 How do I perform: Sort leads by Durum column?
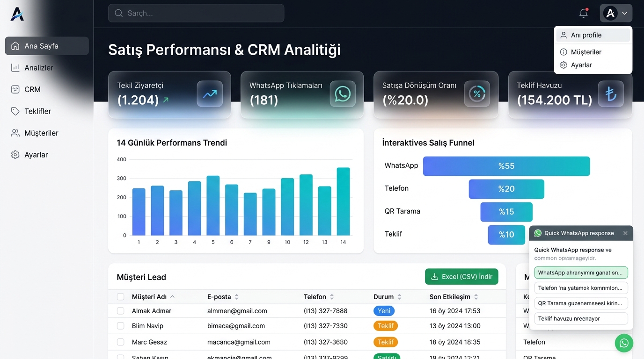pos(388,297)
